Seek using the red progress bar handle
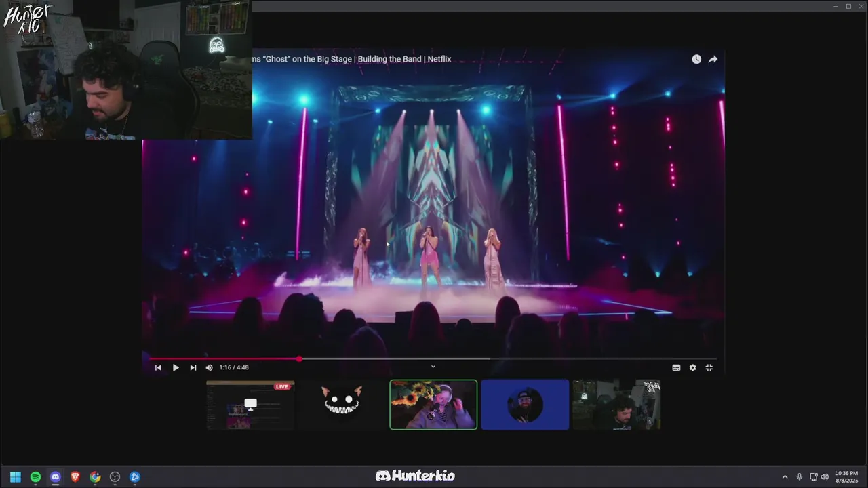Screen dimensions: 868x488 tap(299, 359)
